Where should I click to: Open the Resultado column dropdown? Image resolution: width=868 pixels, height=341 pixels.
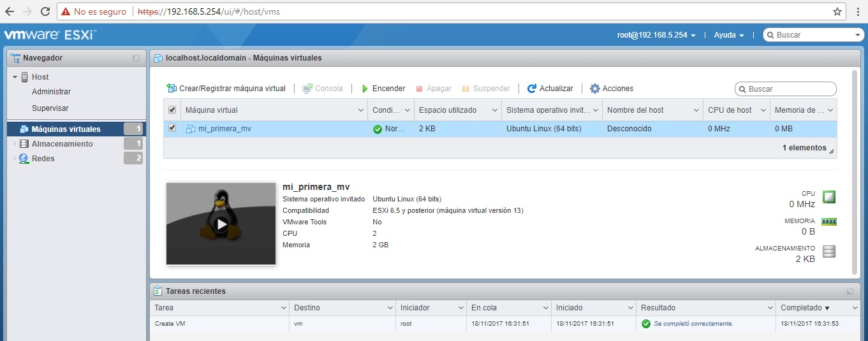click(770, 308)
